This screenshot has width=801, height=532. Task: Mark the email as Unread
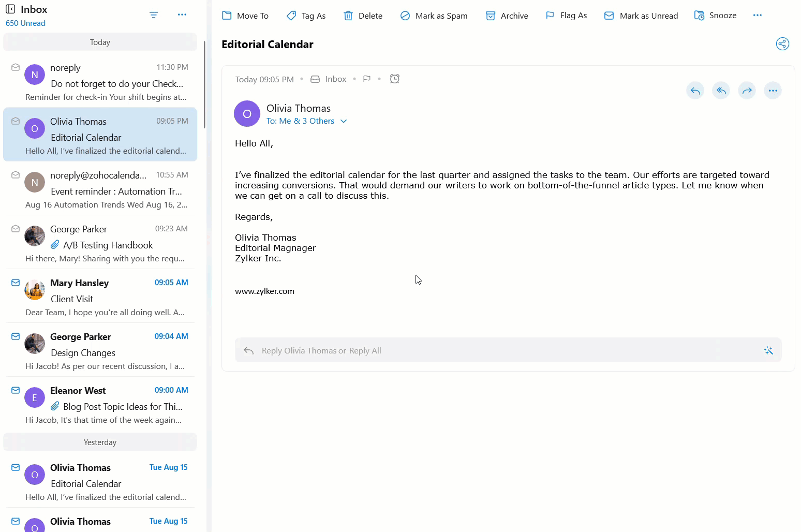pos(641,16)
